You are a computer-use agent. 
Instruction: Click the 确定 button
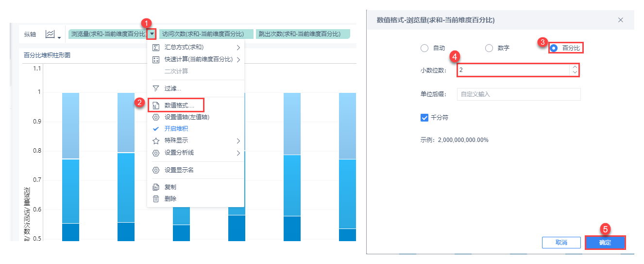pyautogui.click(x=605, y=243)
